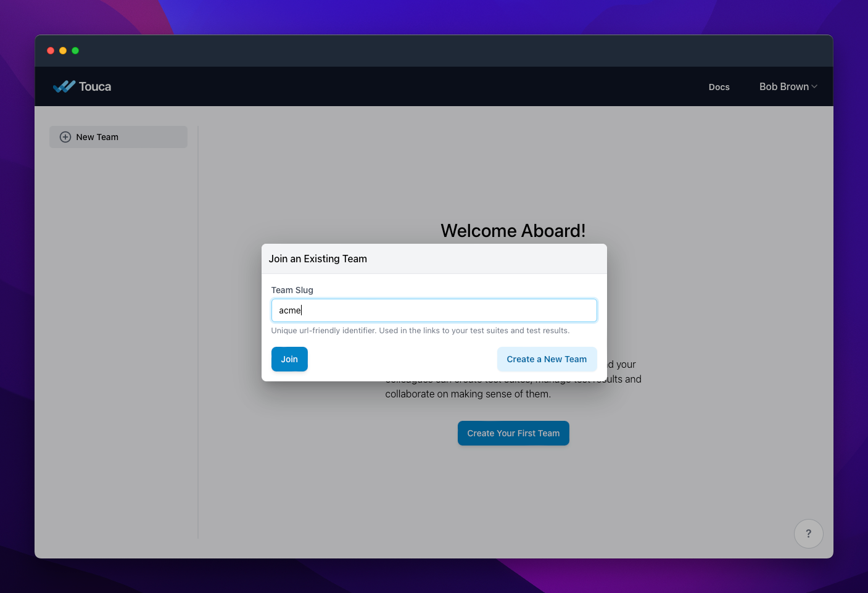Click the Touca brand name text
Image resolution: width=868 pixels, height=593 pixels.
pyautogui.click(x=95, y=86)
